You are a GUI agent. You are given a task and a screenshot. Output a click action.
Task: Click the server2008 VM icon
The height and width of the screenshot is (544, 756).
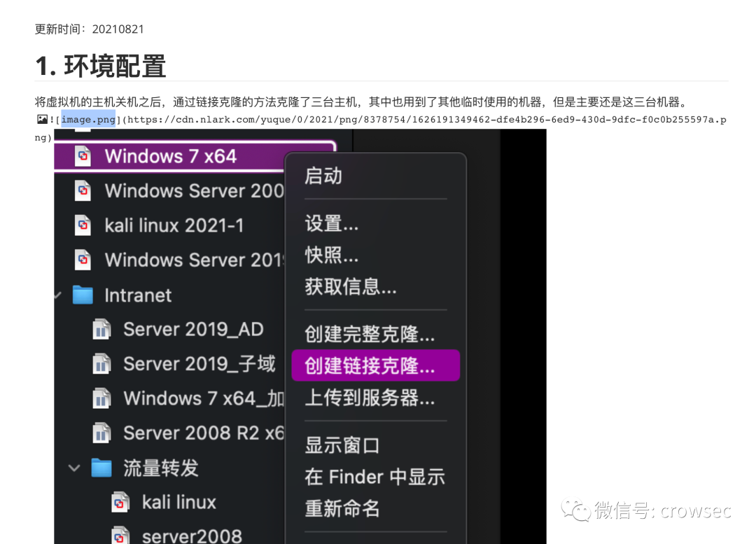coord(120,536)
